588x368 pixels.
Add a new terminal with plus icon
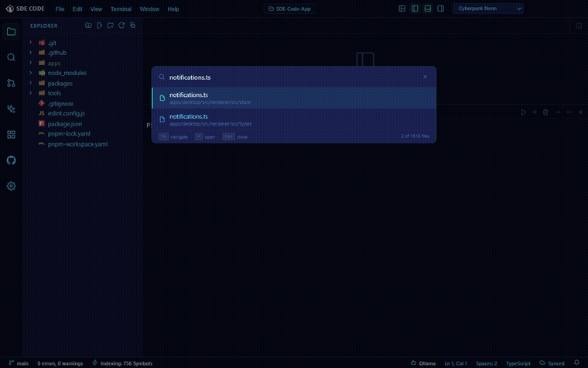point(535,112)
